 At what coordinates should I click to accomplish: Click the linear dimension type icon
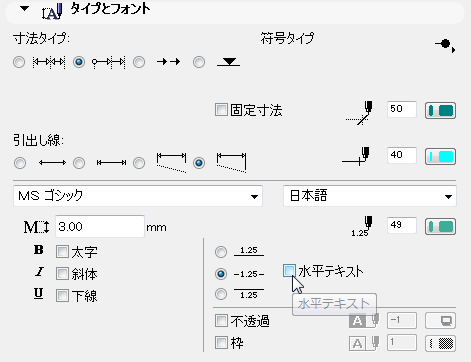pyautogui.click(x=49, y=62)
